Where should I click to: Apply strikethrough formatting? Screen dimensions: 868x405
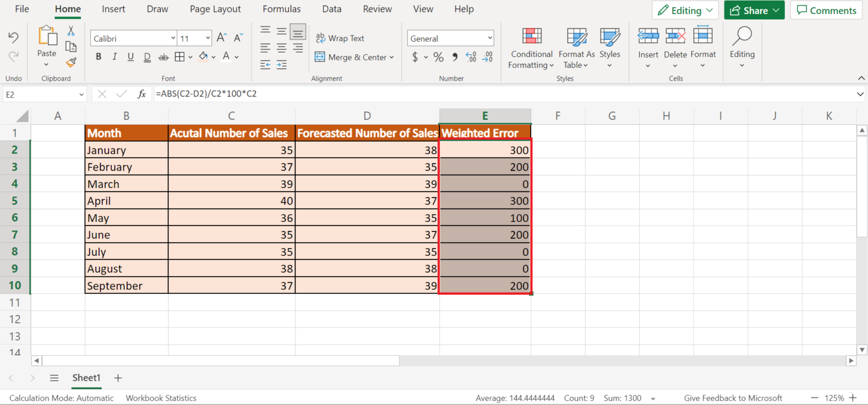coord(163,56)
